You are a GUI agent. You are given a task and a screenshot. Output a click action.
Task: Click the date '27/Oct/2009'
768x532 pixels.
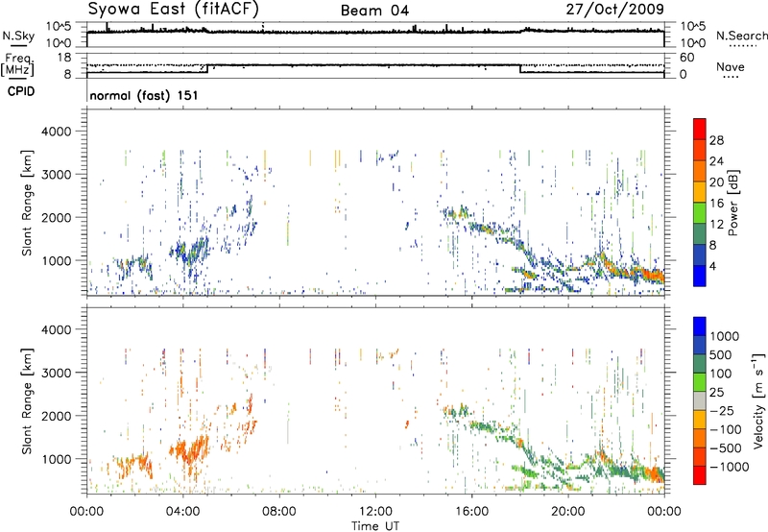pyautogui.click(x=615, y=10)
